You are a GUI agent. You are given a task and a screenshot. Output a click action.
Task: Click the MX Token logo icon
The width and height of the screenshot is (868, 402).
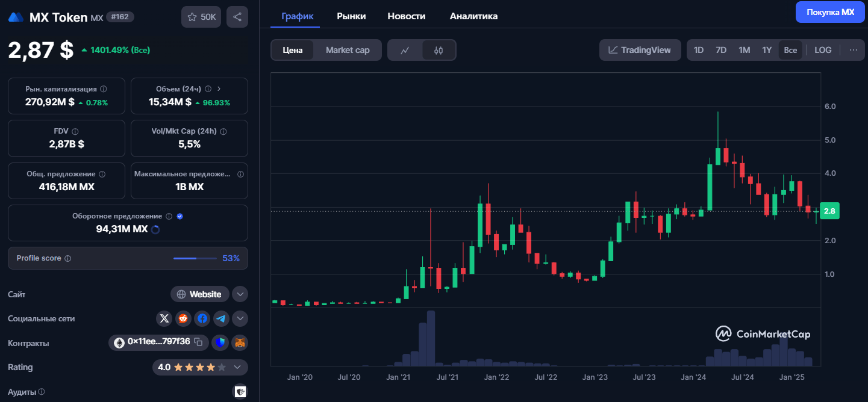pyautogui.click(x=16, y=17)
